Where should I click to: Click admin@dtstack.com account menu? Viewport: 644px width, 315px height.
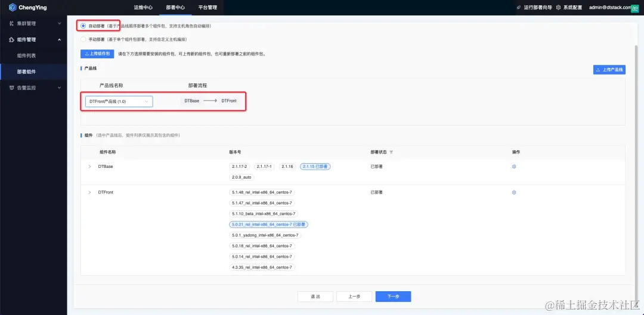[610, 7]
